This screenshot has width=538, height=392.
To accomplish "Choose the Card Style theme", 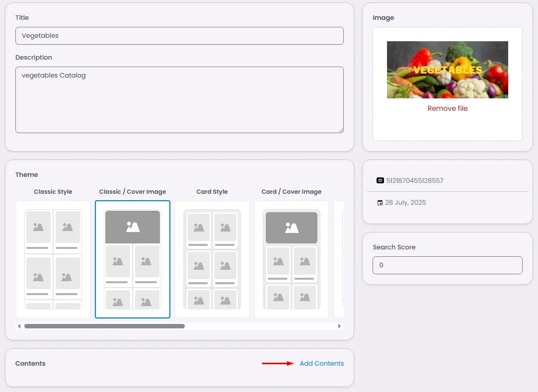I will tap(212, 259).
